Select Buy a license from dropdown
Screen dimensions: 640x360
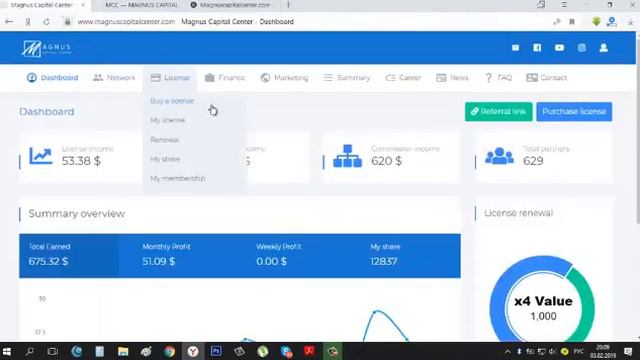172,101
